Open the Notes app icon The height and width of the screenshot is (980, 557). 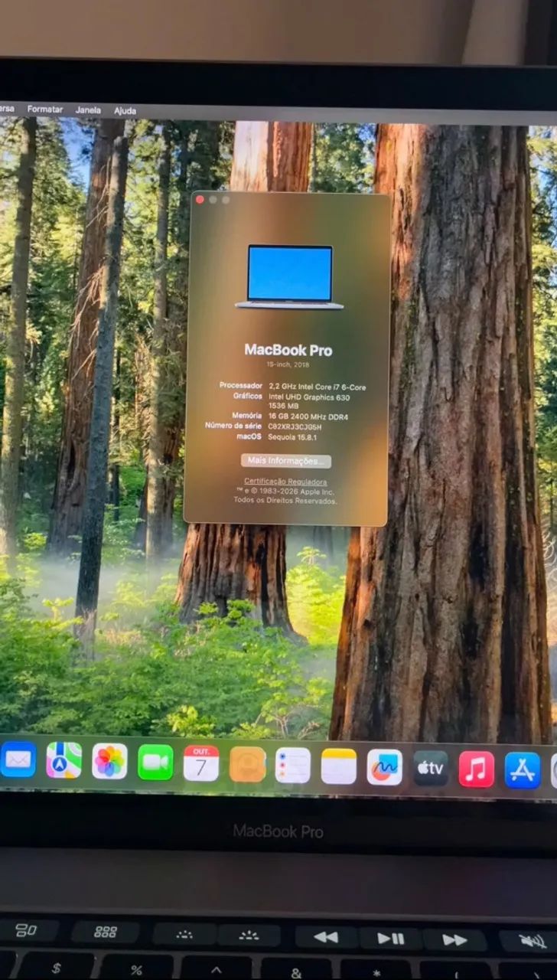(338, 766)
